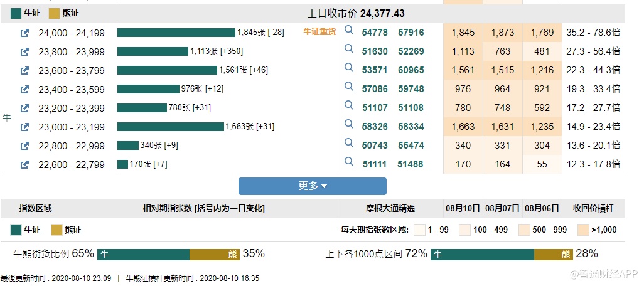
Task: Click the 35% bear bar segment
Action: (215, 255)
